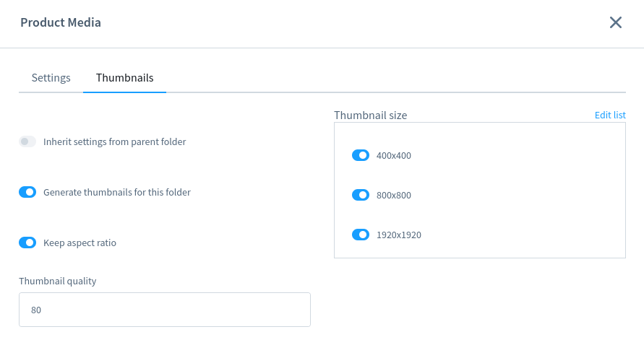This screenshot has height=345, width=644.
Task: Click the Thumbnail quality input field
Action: point(165,310)
